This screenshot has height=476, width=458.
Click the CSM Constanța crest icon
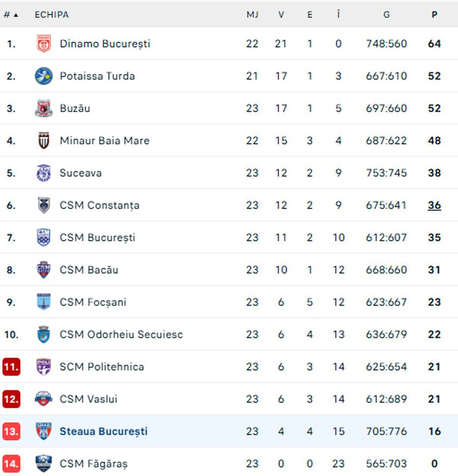click(x=44, y=205)
